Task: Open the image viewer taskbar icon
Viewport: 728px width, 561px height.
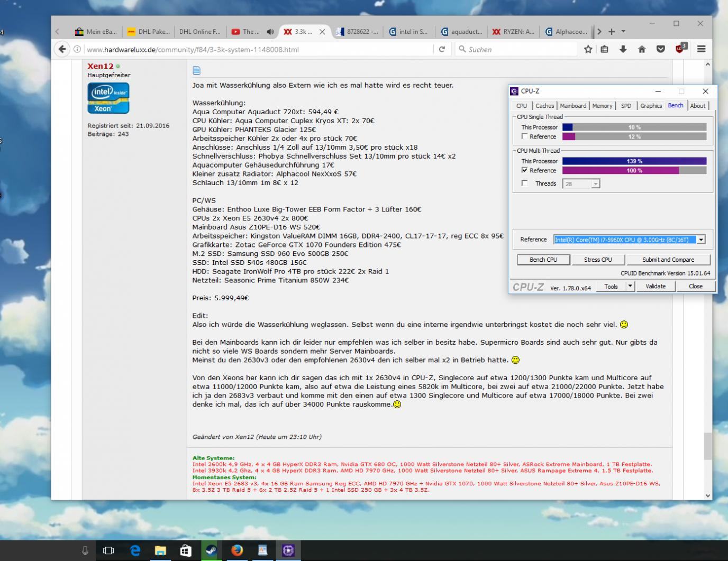Action: (262, 550)
